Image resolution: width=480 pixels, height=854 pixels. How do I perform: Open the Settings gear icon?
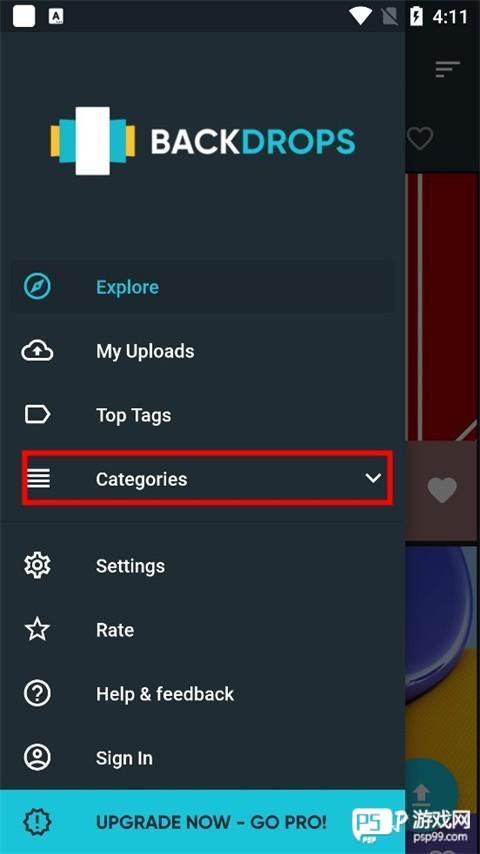(37, 566)
